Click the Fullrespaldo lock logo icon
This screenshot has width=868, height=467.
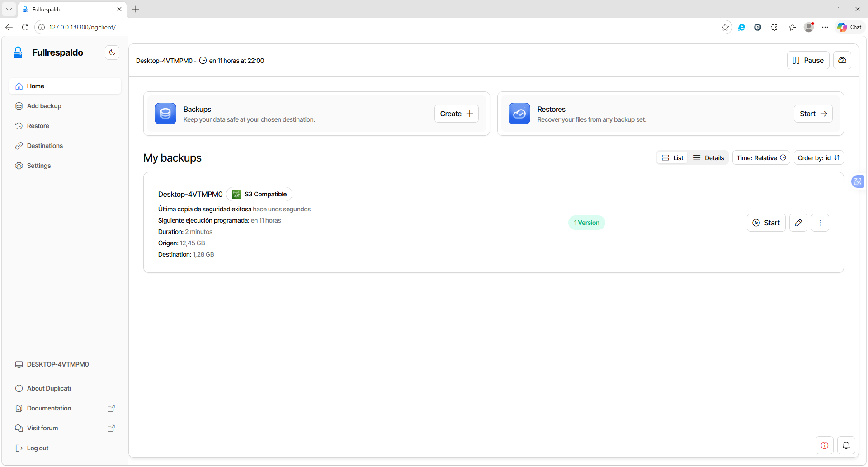pos(18,52)
